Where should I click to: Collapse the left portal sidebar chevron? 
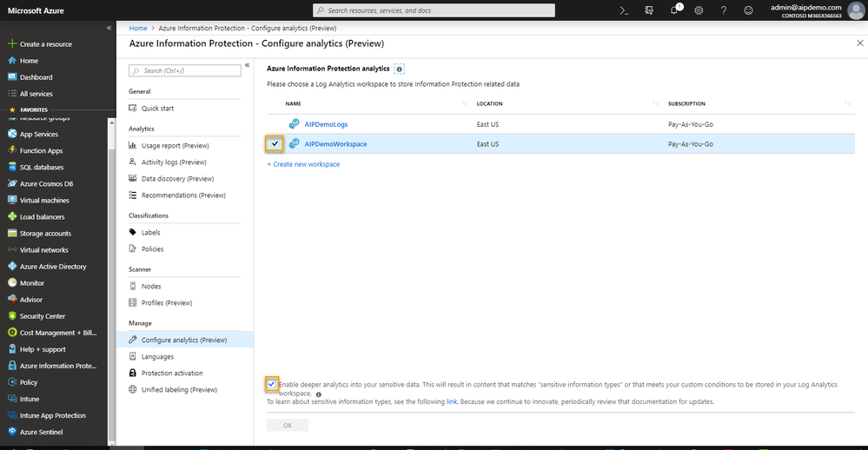(x=109, y=28)
